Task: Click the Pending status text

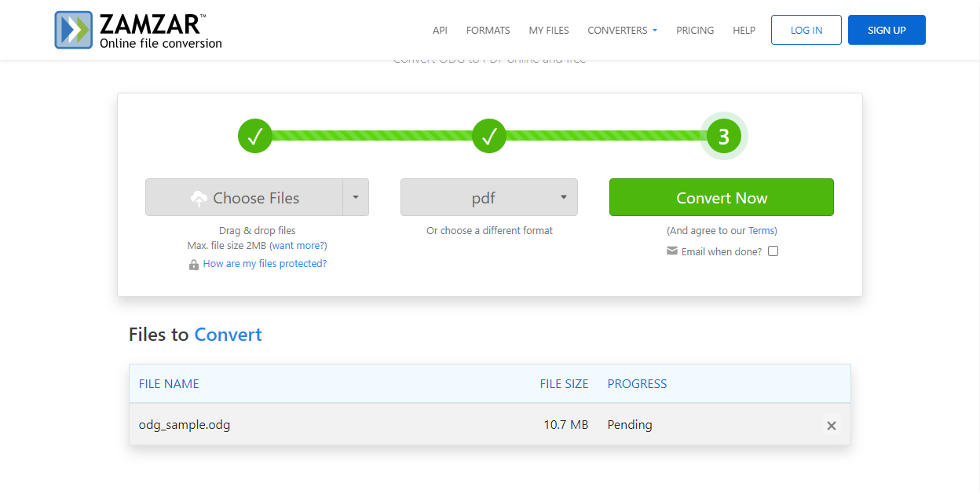Action: tap(630, 425)
